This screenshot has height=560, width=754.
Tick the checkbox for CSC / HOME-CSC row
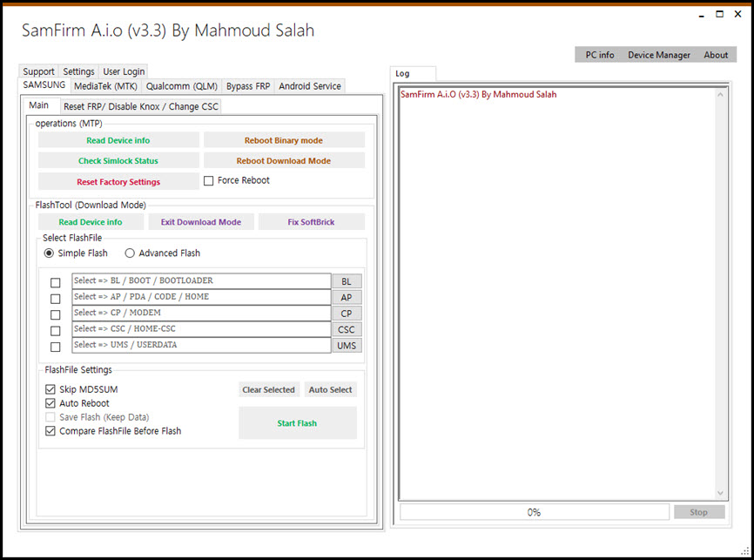pos(56,331)
